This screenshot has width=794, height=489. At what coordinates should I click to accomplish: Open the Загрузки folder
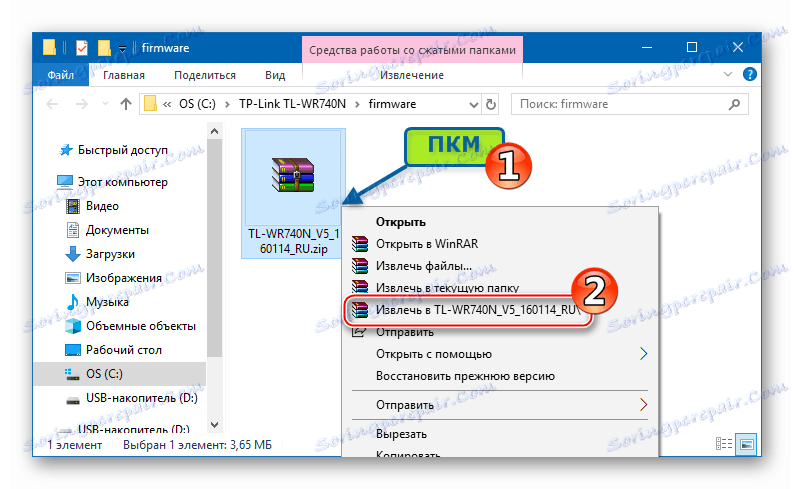(x=110, y=254)
